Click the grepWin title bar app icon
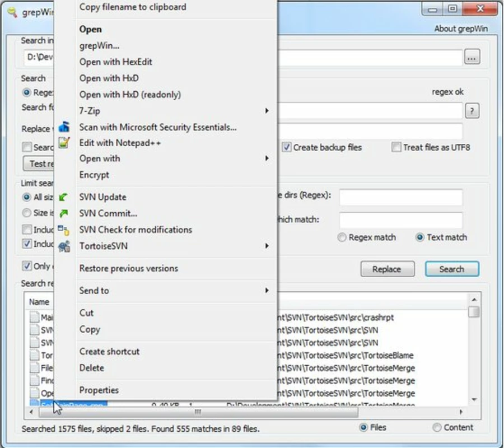 tap(12, 12)
